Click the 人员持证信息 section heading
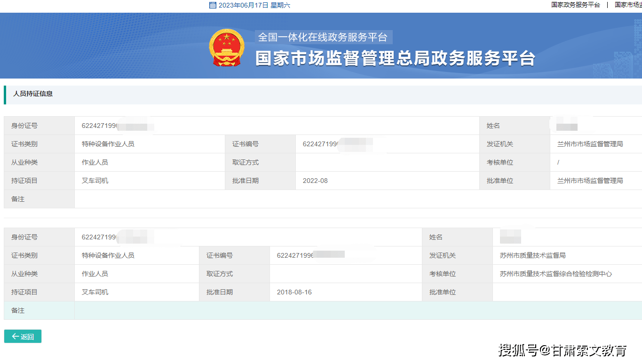 pyautogui.click(x=33, y=94)
